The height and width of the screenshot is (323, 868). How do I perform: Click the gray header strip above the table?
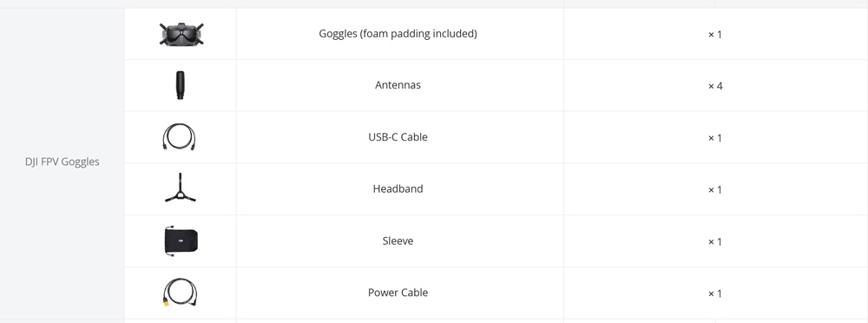click(x=434, y=3)
